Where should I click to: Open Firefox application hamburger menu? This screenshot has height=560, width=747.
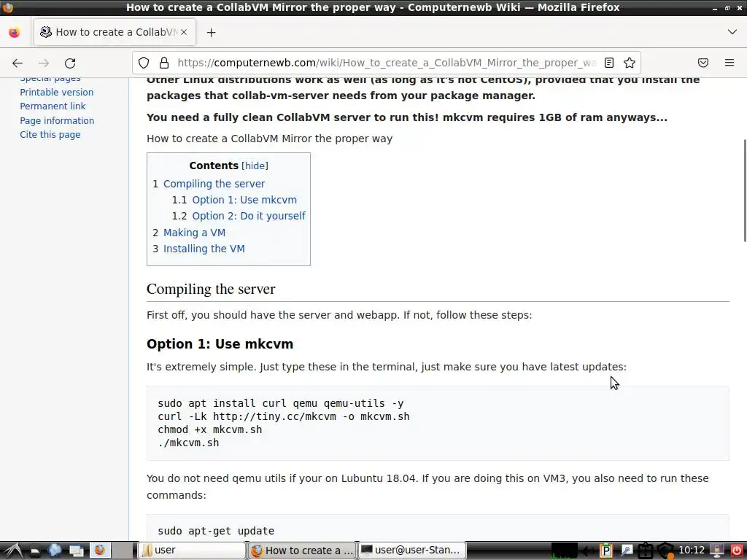(x=729, y=63)
